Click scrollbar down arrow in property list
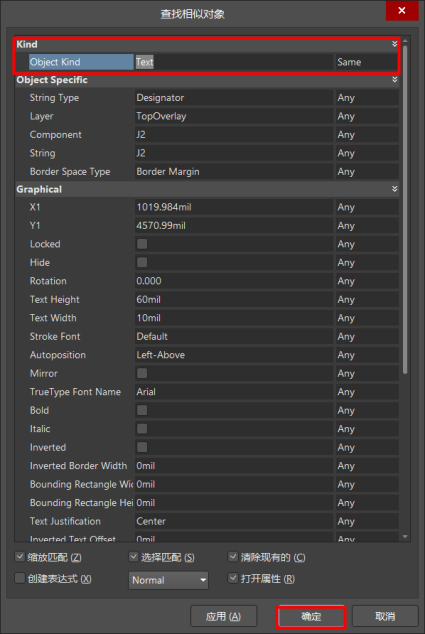 [405, 537]
